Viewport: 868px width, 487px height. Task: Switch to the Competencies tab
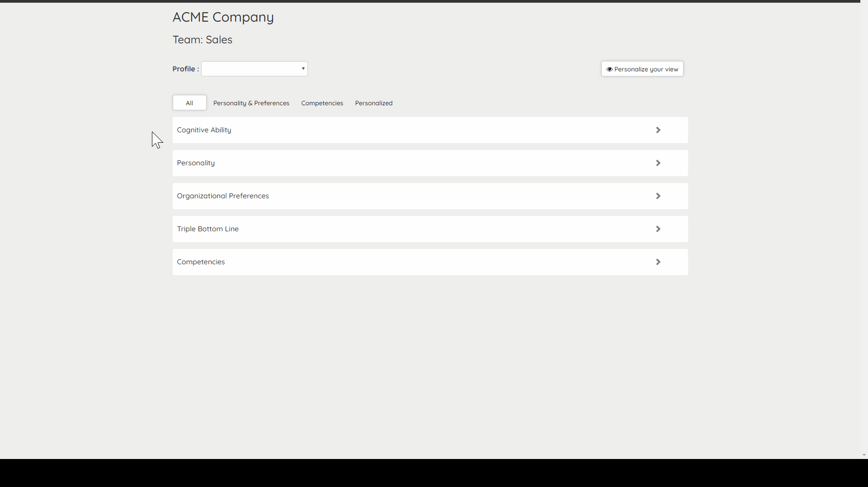click(x=322, y=103)
